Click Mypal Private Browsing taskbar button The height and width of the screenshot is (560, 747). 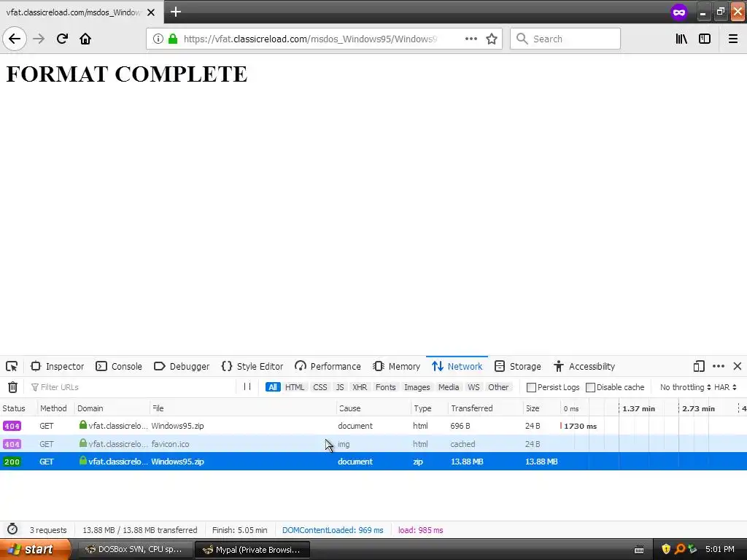[x=252, y=549]
